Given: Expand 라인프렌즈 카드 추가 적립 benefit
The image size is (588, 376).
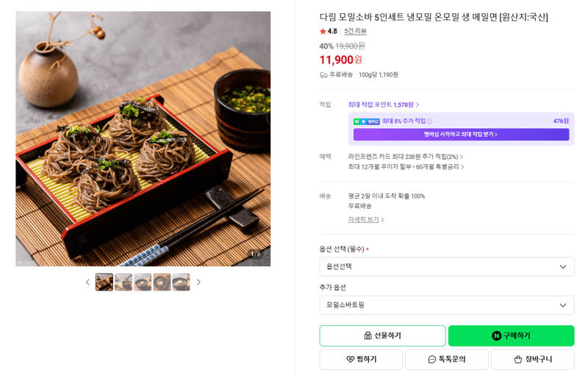Looking at the screenshot, I should click(406, 157).
